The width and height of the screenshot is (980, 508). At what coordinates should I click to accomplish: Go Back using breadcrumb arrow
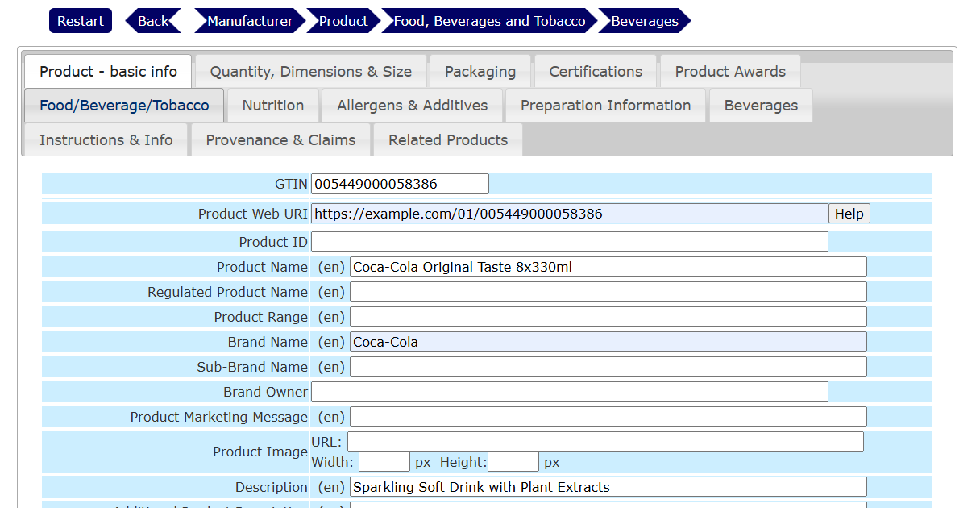pyautogui.click(x=153, y=21)
